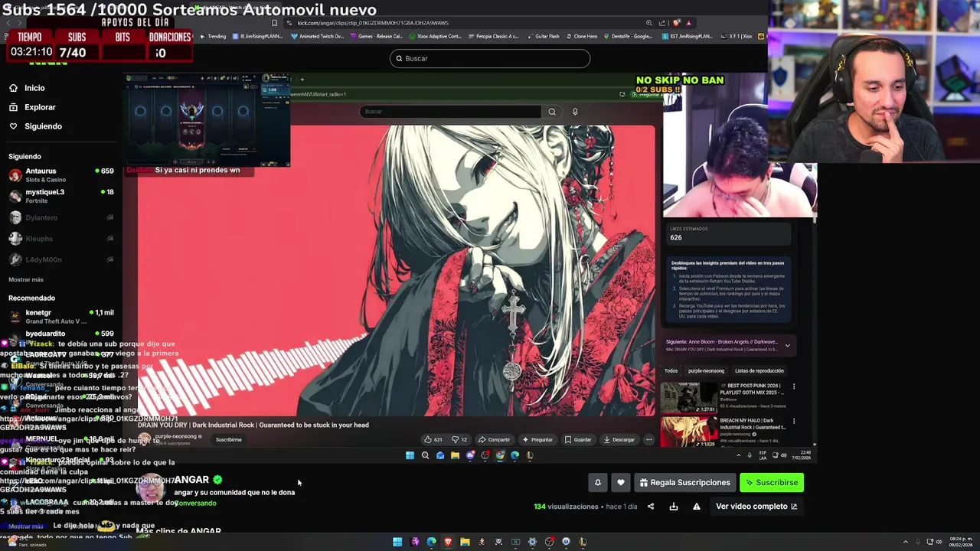The width and height of the screenshot is (980, 551).
Task: Click YouTube Descargar button
Action: pyautogui.click(x=619, y=439)
